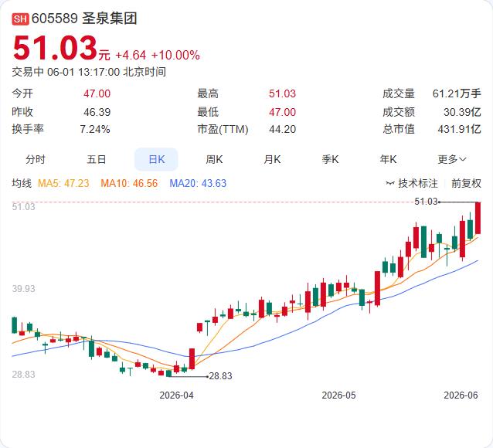Expand the 更多 dropdown
The width and height of the screenshot is (493, 448).
(x=452, y=159)
